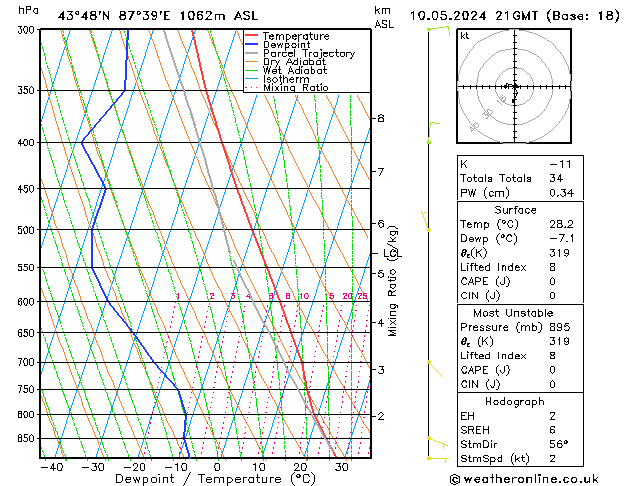This screenshot has height=486, width=629.
Task: Select the "Wet Adiabat" legend entry
Action: pyautogui.click(x=295, y=70)
